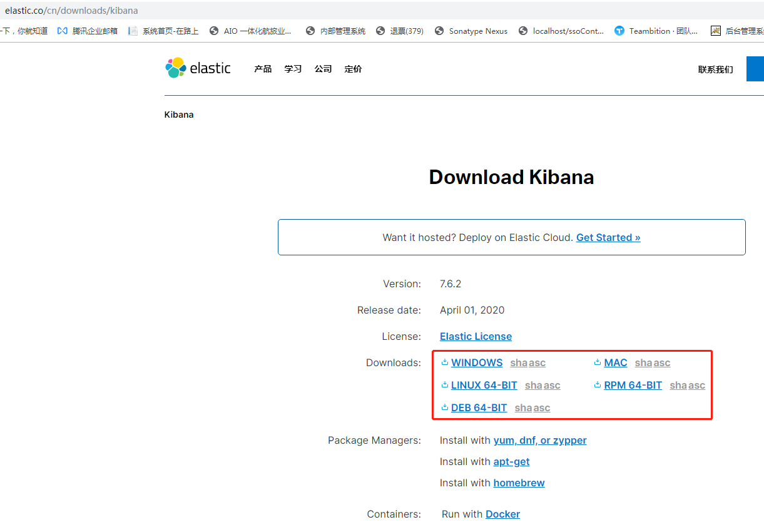Screen dimensions: 764x532
Task: Open the Docker containers link
Action: coord(502,514)
